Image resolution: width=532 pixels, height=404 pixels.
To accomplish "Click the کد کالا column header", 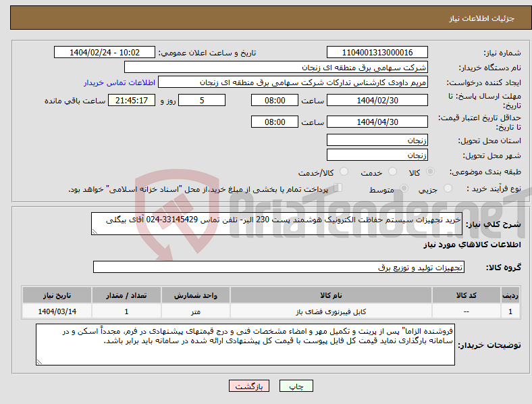I will tap(467, 295).
